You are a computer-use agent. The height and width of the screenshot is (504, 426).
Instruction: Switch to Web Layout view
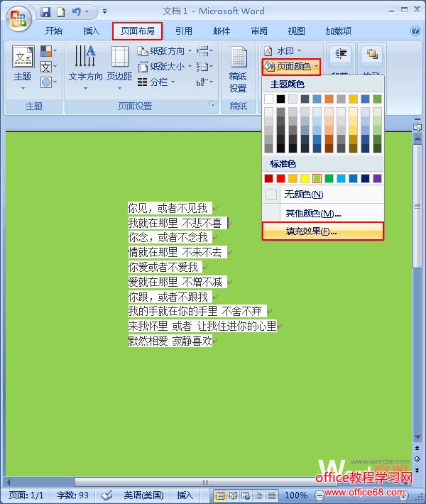coord(246,495)
